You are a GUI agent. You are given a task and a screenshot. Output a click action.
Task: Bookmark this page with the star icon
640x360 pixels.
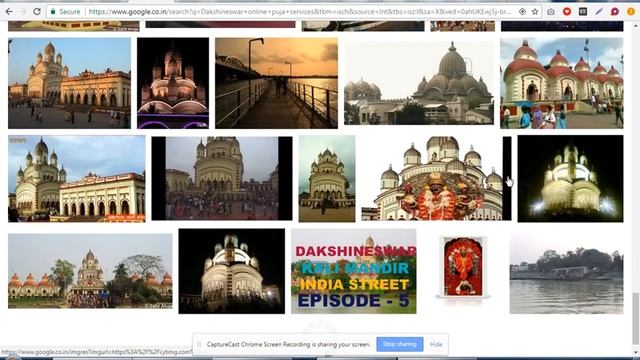[x=535, y=12]
